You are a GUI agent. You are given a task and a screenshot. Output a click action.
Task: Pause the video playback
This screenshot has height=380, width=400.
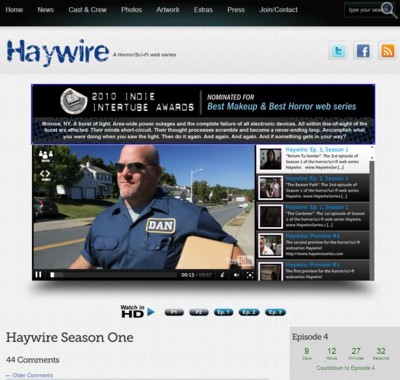39,275
